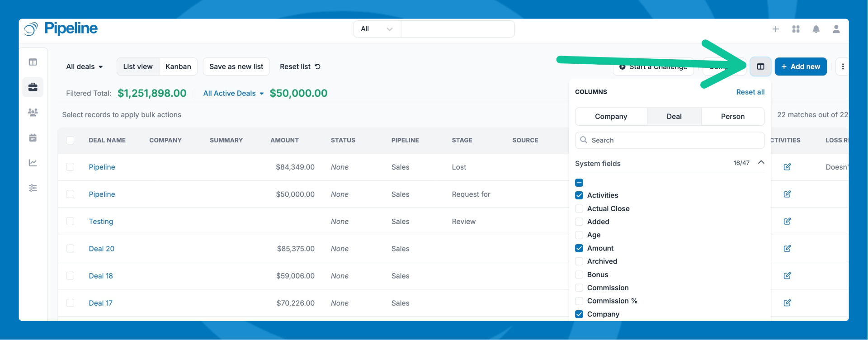Open the plus quick-add icon in header

(x=776, y=29)
